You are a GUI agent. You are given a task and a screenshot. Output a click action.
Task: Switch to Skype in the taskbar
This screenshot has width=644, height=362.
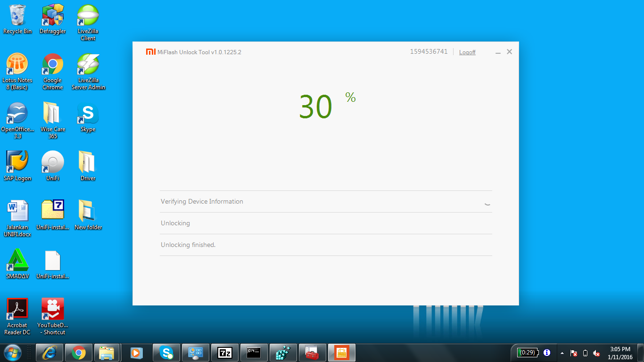tap(166, 353)
